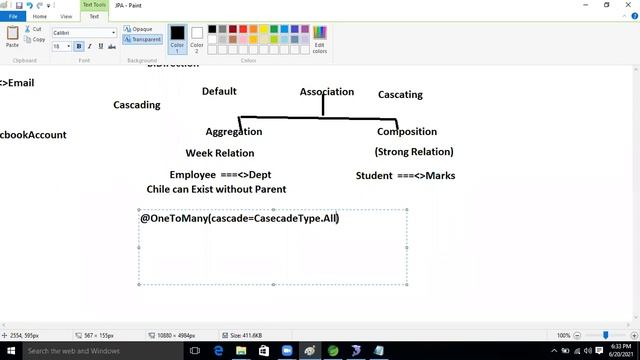The image size is (640, 360).
Task: Toggle Italic text formatting
Action: [90, 46]
